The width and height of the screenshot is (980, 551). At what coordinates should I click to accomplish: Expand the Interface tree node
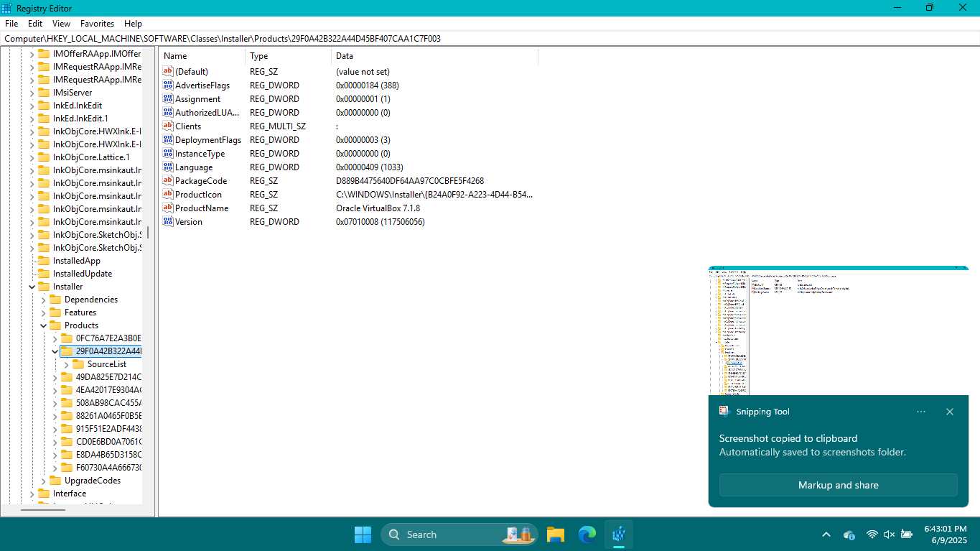32,494
